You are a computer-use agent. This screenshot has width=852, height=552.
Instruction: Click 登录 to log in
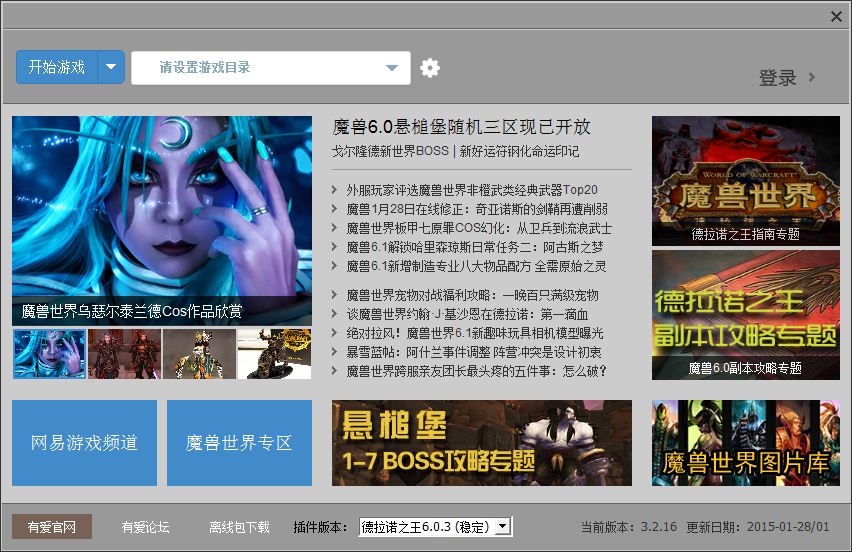[777, 78]
